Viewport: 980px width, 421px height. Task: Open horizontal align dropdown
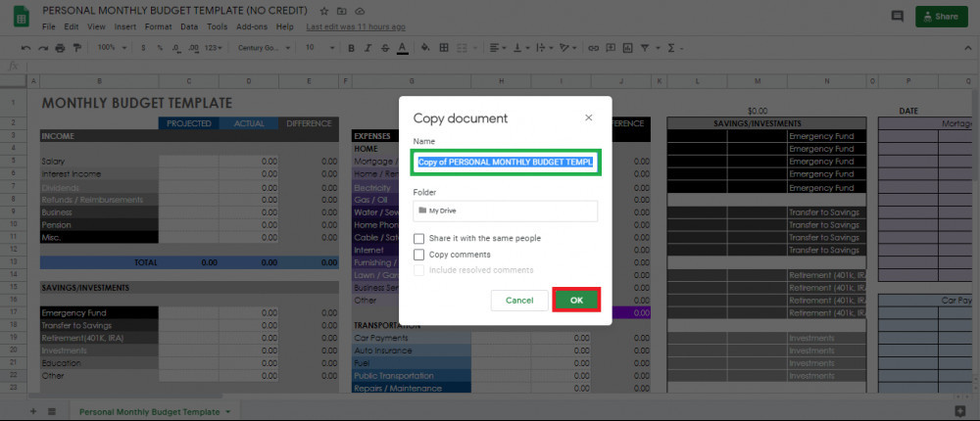(x=498, y=47)
